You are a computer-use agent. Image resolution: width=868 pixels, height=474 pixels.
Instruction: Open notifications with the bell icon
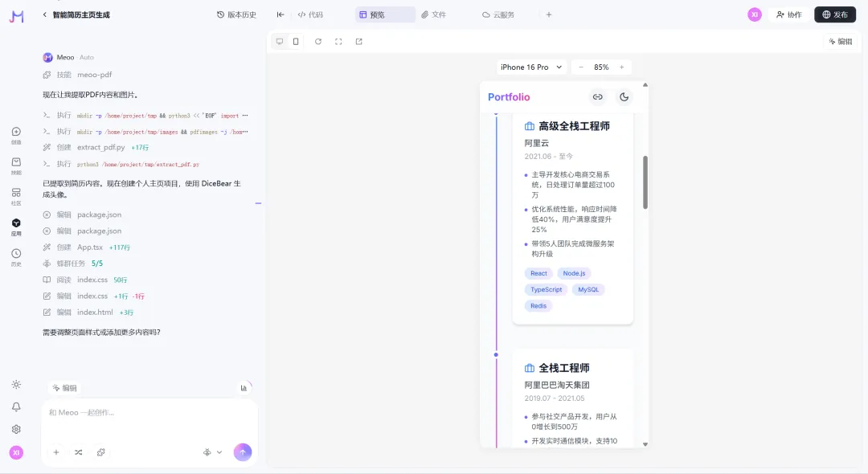point(16,407)
